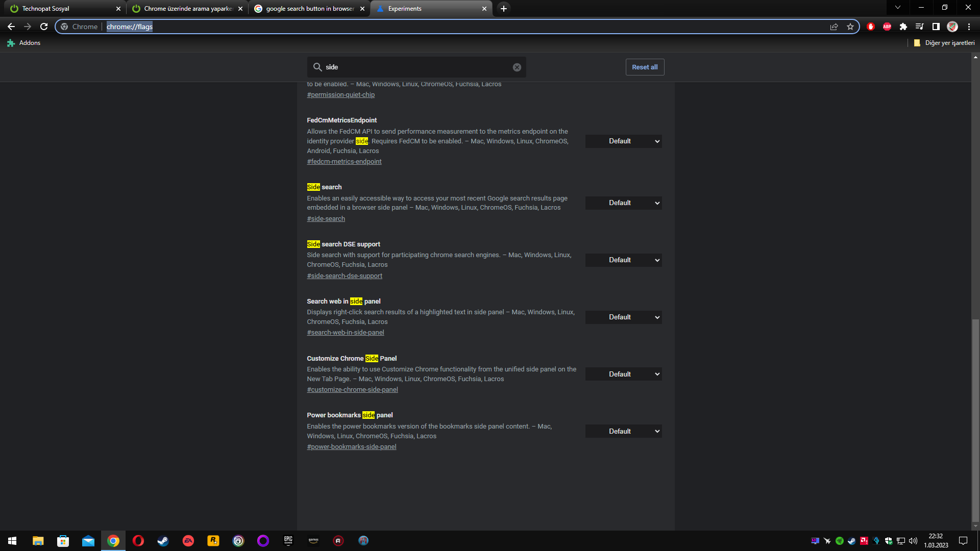
Task: Open the Extensions puzzle piece menu
Action: click(x=903, y=27)
